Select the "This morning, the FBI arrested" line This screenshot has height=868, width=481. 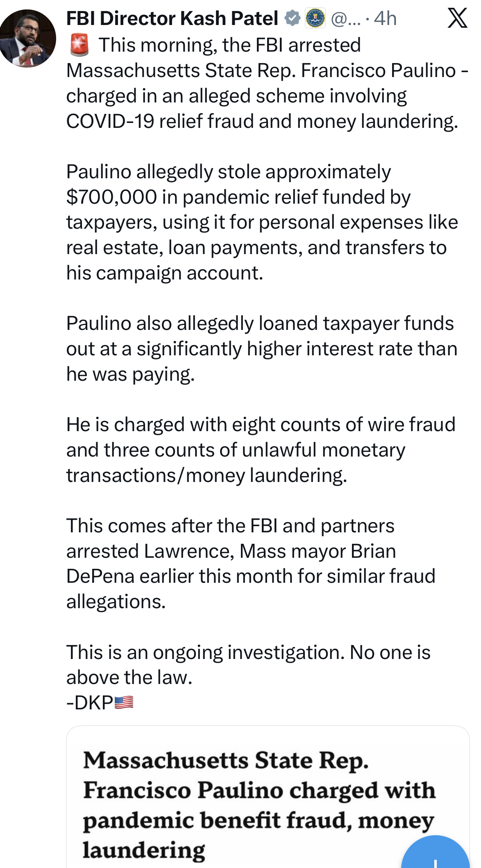pyautogui.click(x=230, y=45)
